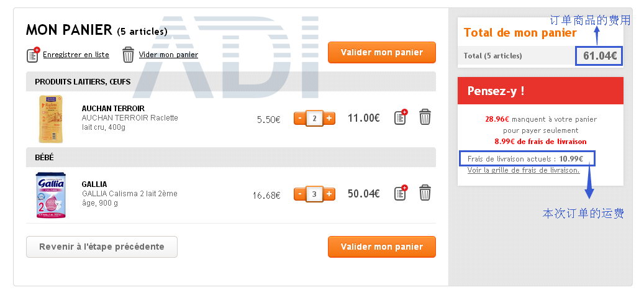
Task: Open Enregistrer en liste link
Action: click(x=76, y=55)
